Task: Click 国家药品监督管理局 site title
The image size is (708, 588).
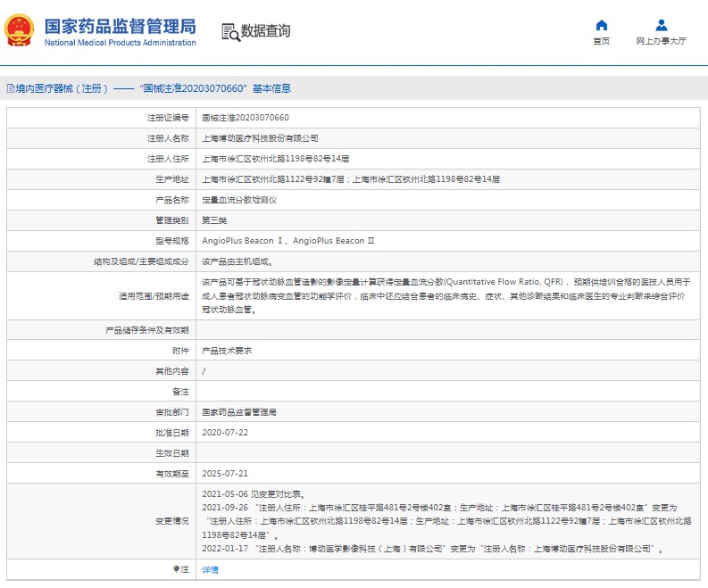Action: [x=121, y=26]
